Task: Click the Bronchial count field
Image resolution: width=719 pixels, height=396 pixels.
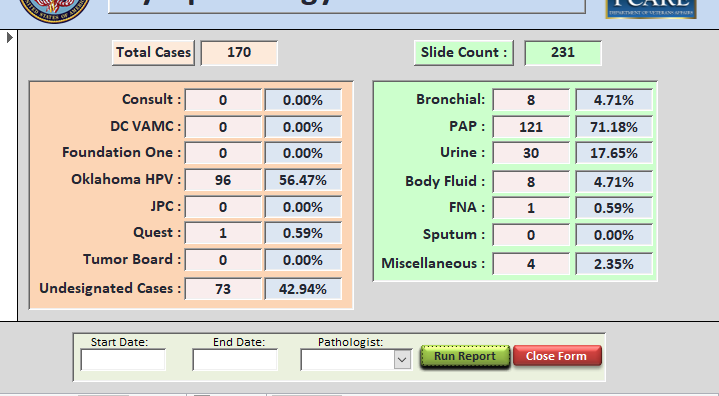Action: coord(531,99)
